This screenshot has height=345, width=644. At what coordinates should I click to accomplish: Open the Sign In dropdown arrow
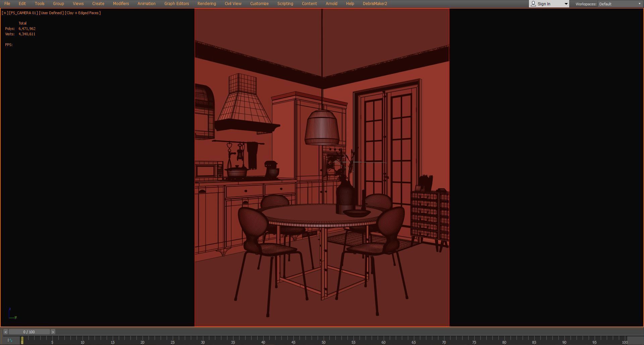click(566, 4)
